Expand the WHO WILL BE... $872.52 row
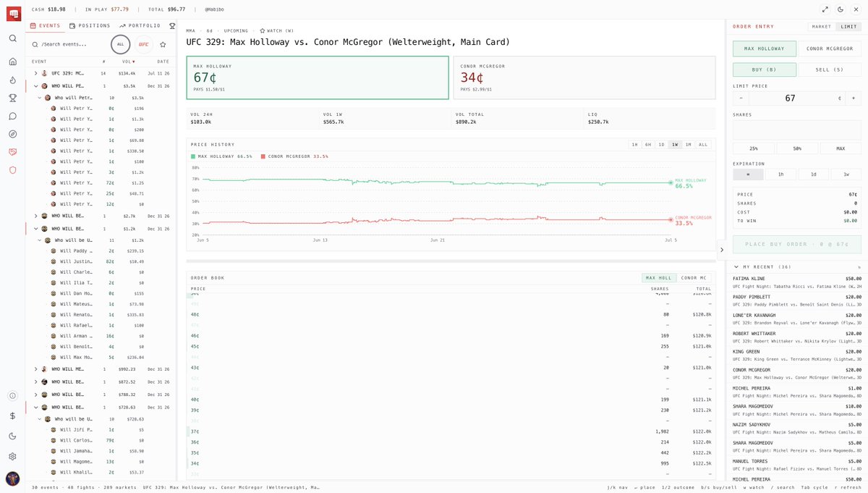The image size is (868, 493). click(36, 382)
